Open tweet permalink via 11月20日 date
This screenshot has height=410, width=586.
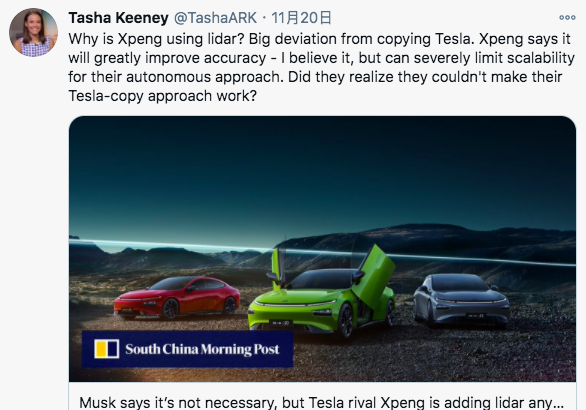pos(301,18)
